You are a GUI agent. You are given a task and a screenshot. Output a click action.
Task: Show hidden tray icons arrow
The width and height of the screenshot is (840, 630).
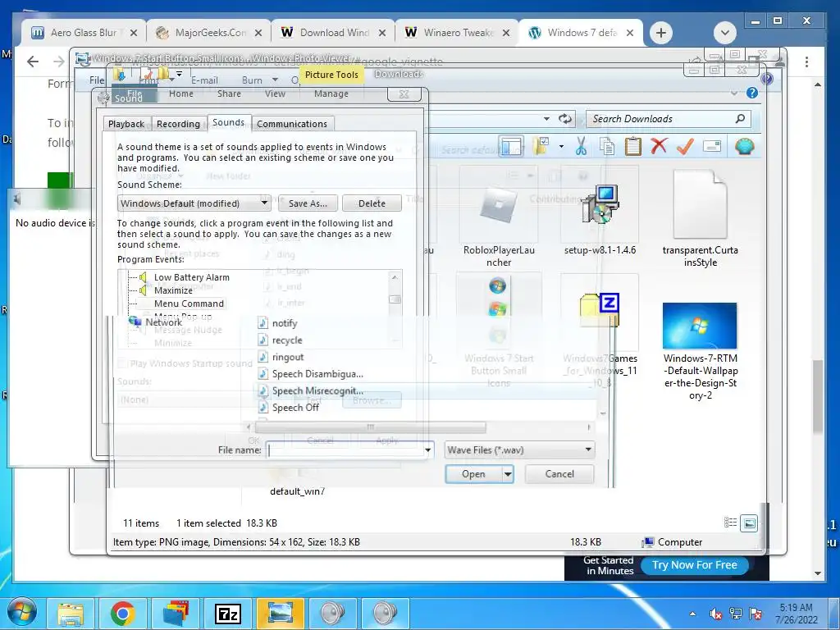[x=692, y=614]
